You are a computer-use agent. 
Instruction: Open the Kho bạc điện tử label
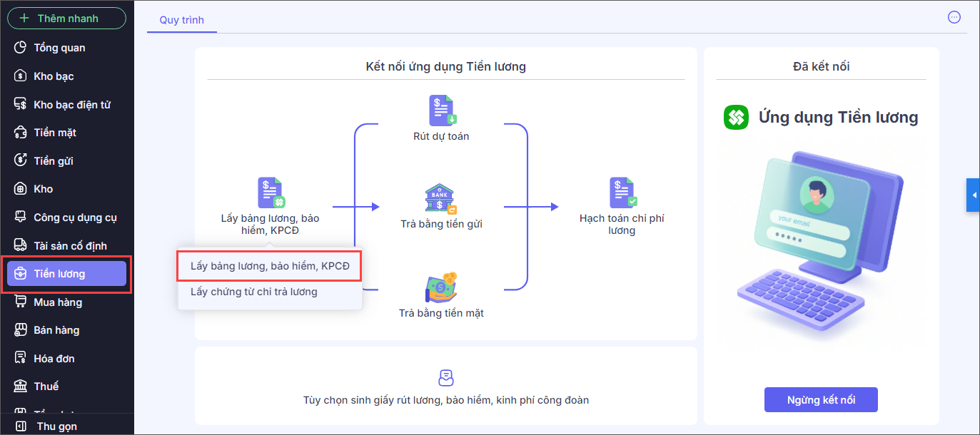click(x=72, y=104)
